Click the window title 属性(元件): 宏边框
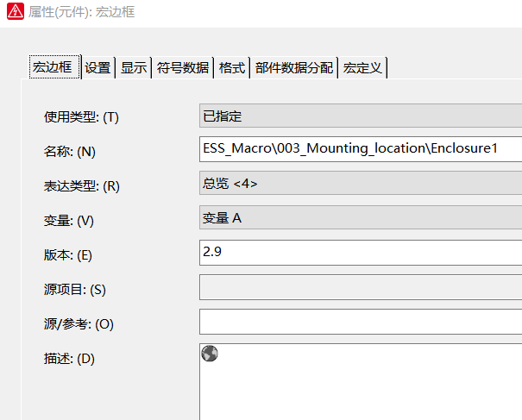 (x=81, y=12)
